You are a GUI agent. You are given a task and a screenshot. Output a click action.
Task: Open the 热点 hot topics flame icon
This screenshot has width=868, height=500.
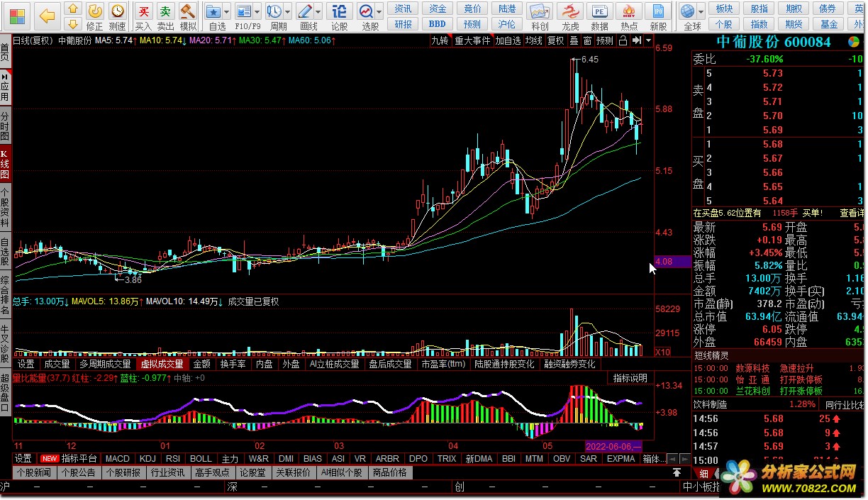coord(629,11)
